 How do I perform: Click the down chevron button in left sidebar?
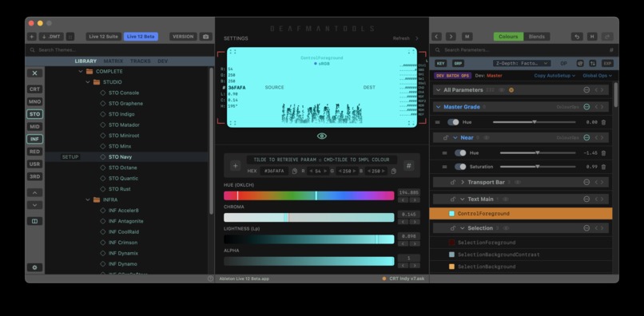coord(35,205)
